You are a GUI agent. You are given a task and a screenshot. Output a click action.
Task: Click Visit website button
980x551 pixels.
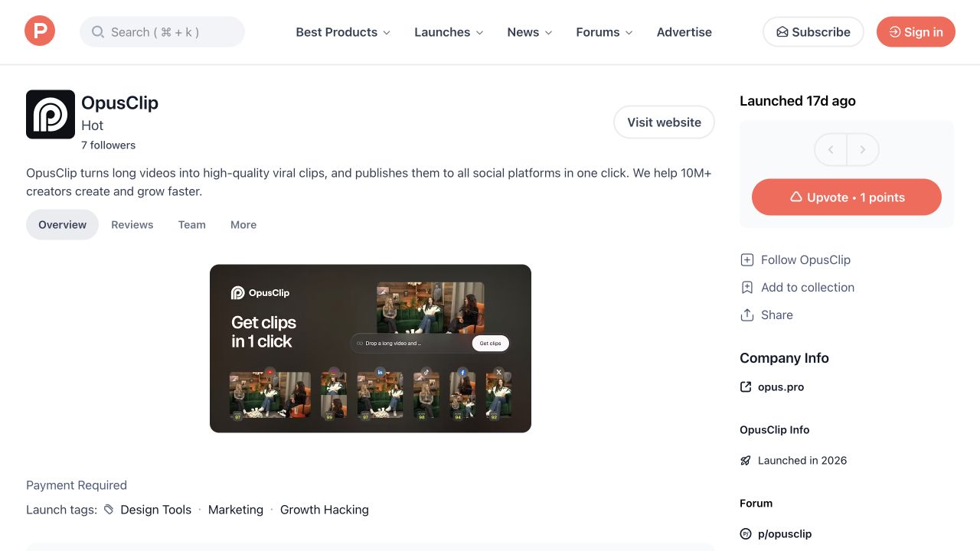tap(664, 122)
